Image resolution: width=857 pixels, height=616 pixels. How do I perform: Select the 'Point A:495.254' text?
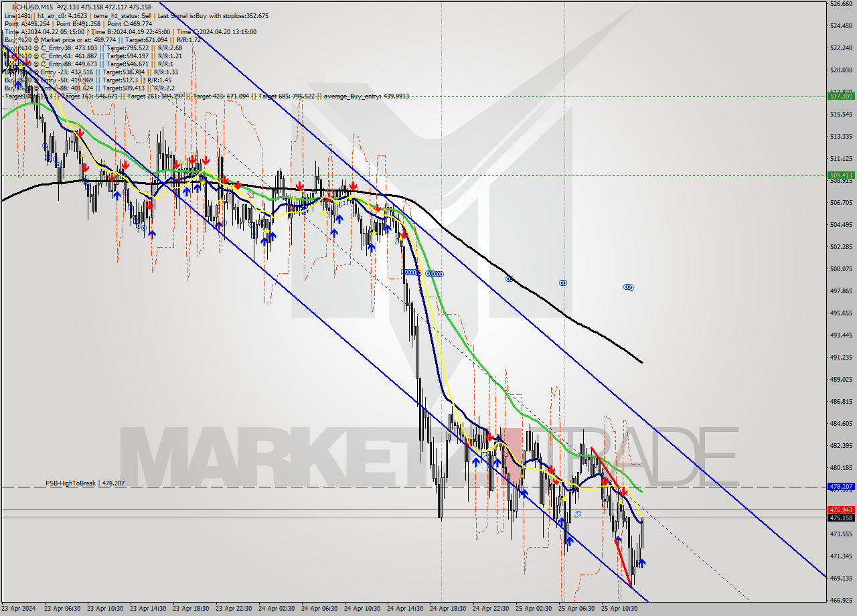click(x=27, y=23)
